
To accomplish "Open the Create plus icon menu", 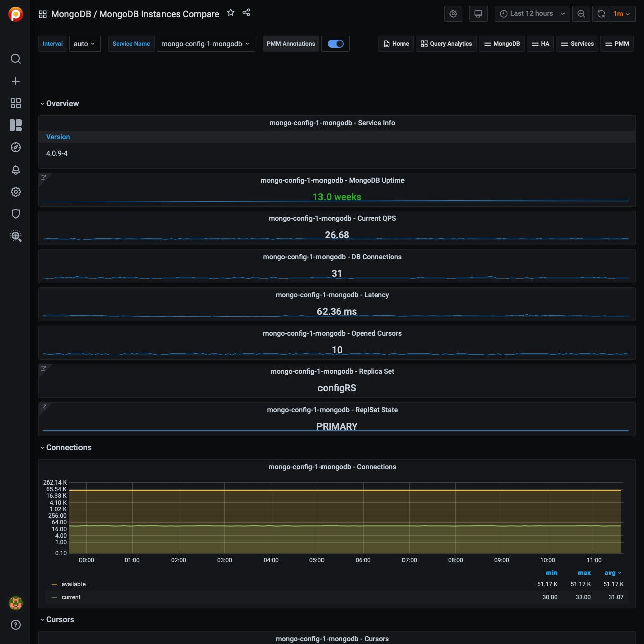I will (x=16, y=81).
